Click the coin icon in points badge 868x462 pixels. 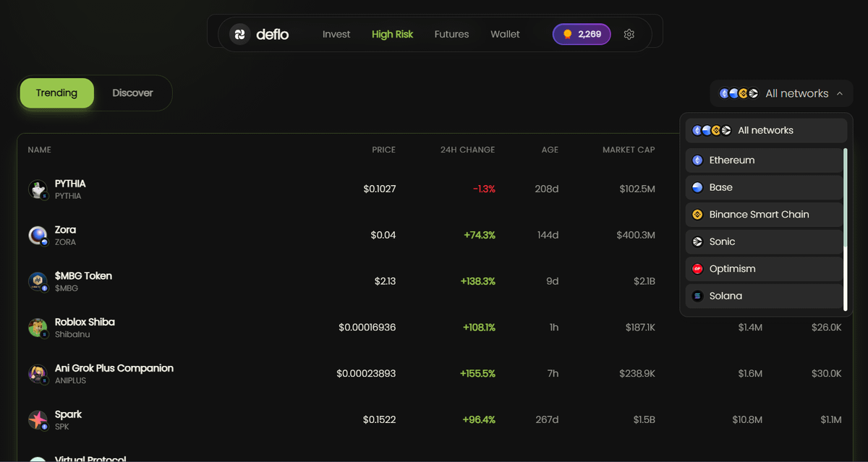[568, 34]
